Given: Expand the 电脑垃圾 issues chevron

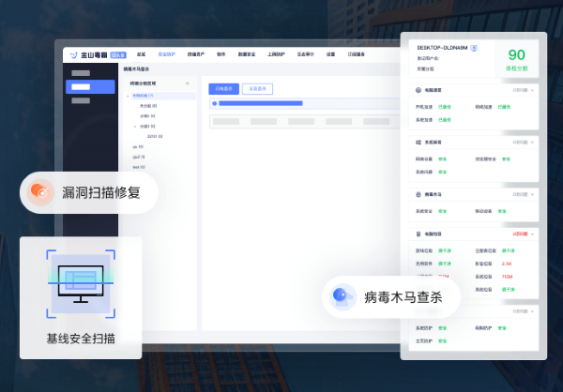Looking at the screenshot, I should (532, 234).
